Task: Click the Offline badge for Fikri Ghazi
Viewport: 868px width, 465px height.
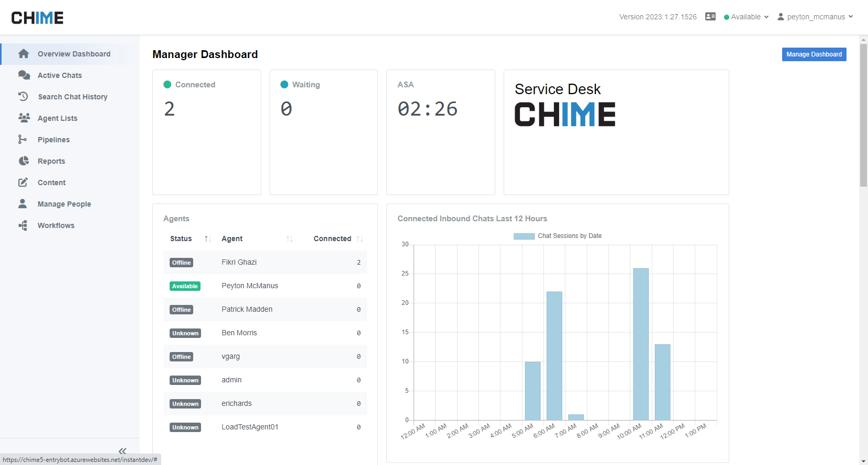Action: [181, 263]
